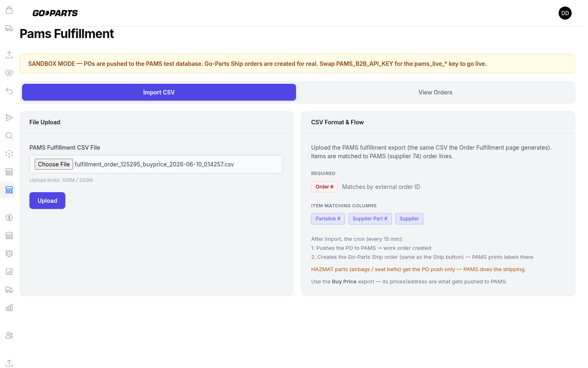
Task: Click the ITEM MATCHING COLUMNS label
Action: pos(344,206)
